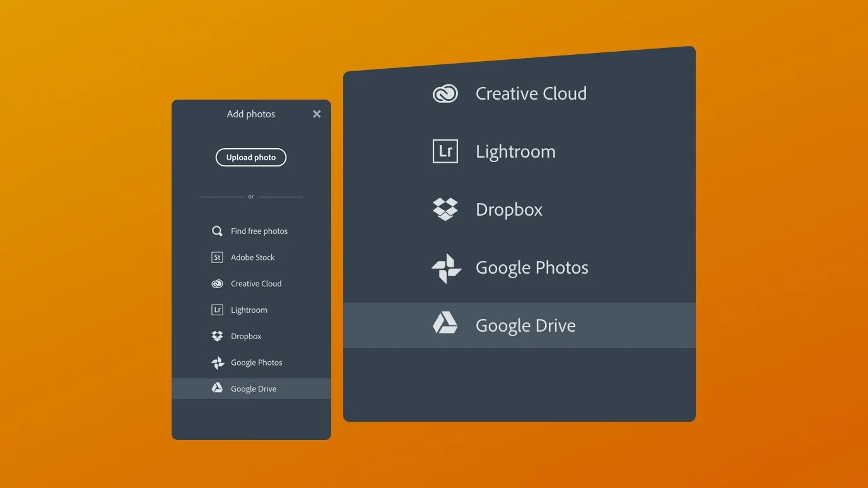This screenshot has width=868, height=488.
Task: Close the Add photos panel
Action: (317, 114)
